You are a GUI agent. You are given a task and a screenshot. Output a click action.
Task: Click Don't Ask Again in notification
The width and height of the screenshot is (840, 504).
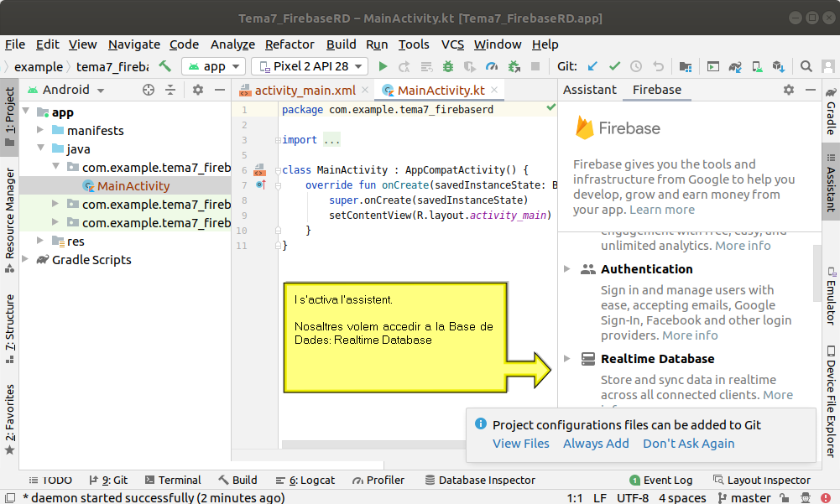click(x=688, y=444)
